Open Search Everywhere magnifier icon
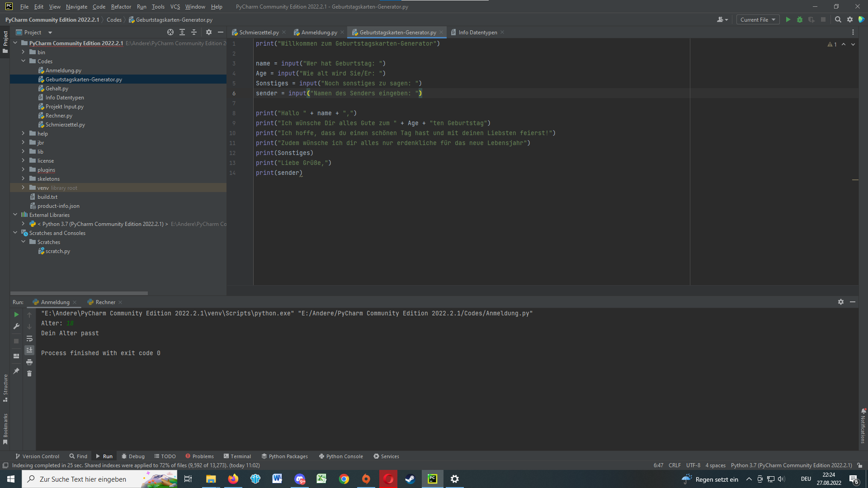868x488 pixels. pos(838,19)
